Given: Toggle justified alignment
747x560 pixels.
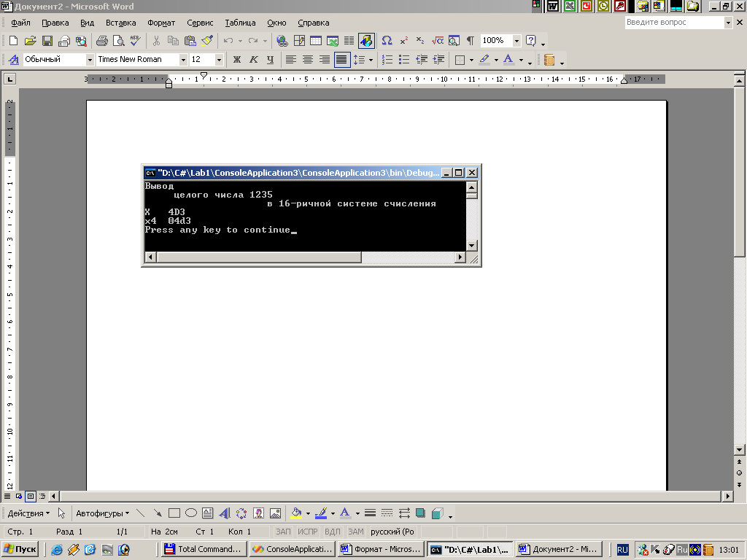Looking at the screenshot, I should click(x=341, y=60).
